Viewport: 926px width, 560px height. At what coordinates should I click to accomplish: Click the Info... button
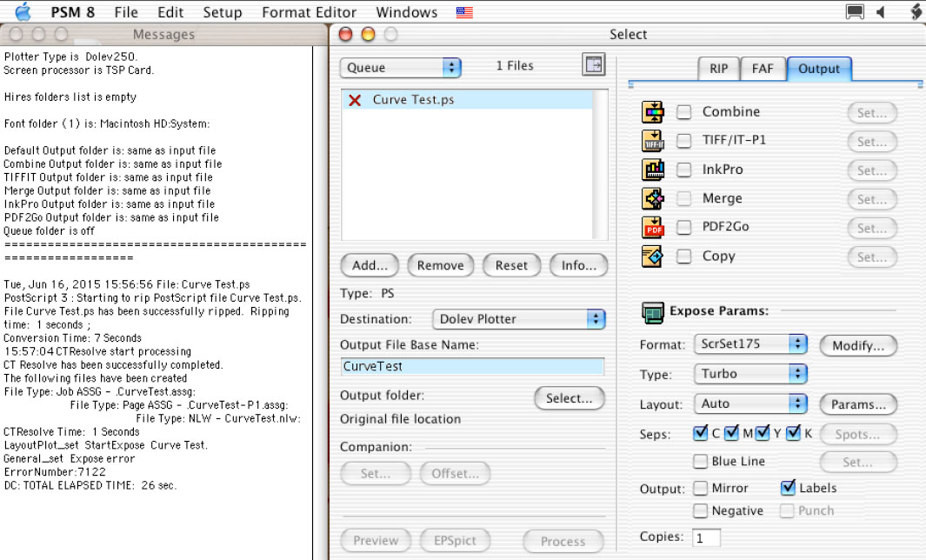579,265
